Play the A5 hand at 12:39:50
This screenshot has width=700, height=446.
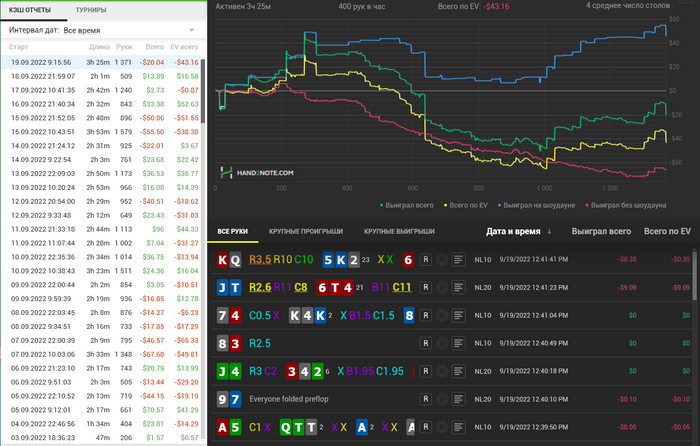(442, 427)
